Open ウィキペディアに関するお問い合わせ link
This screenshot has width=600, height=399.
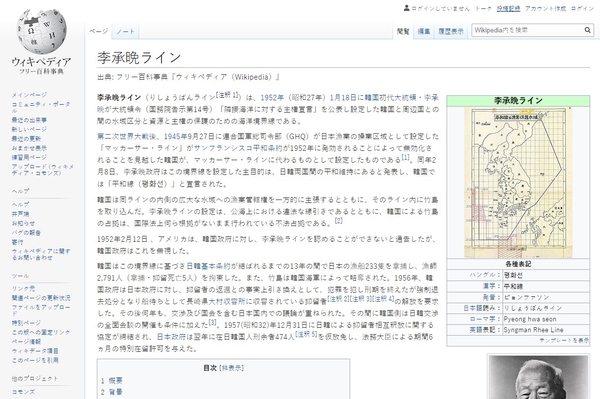coord(41,254)
